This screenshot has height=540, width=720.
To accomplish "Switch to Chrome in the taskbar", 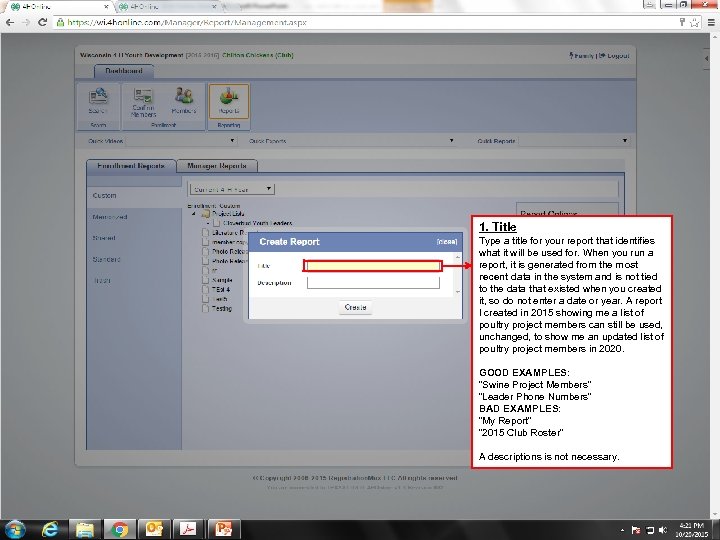I will pos(119,530).
